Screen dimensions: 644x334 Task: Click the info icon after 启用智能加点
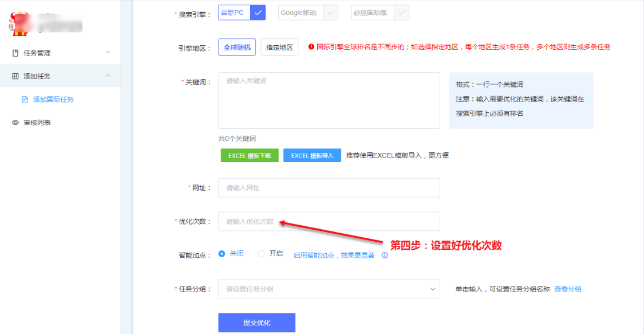point(385,256)
